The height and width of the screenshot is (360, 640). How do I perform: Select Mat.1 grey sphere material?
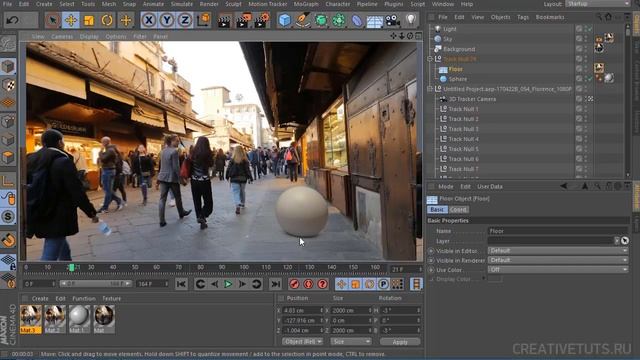79,319
